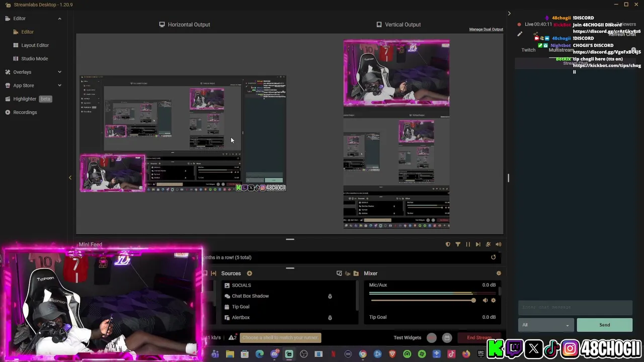Send the chat message
This screenshot has height=362, width=644.
(x=604, y=325)
